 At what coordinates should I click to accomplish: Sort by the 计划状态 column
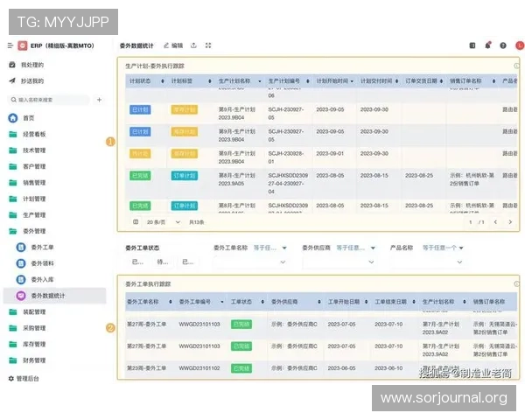click(163, 81)
